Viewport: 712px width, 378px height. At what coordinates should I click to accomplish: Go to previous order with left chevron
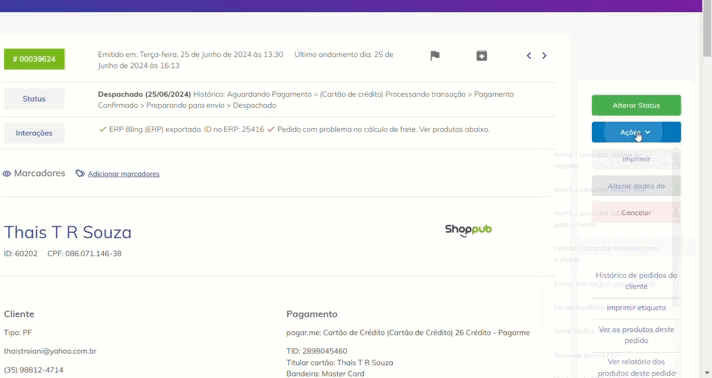529,55
